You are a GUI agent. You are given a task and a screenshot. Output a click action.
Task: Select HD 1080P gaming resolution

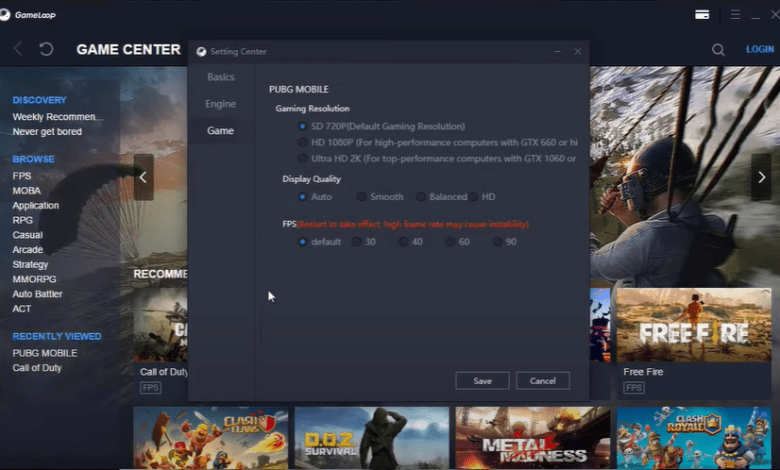[x=302, y=143]
